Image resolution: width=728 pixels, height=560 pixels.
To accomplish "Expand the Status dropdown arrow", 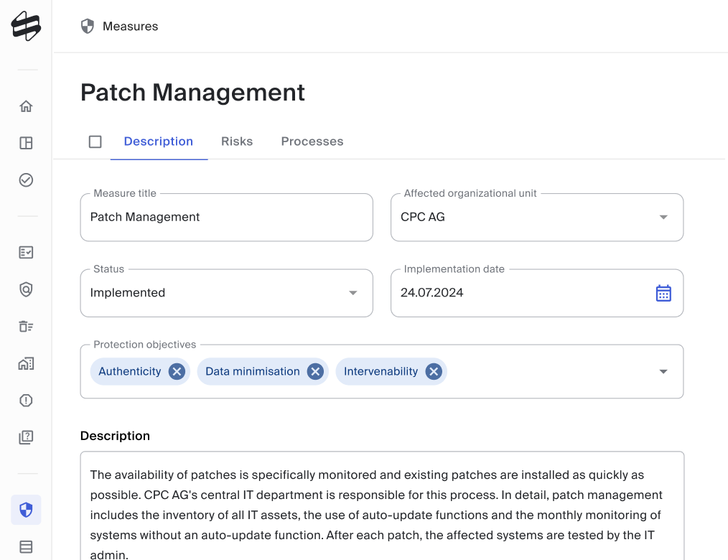I will 353,293.
